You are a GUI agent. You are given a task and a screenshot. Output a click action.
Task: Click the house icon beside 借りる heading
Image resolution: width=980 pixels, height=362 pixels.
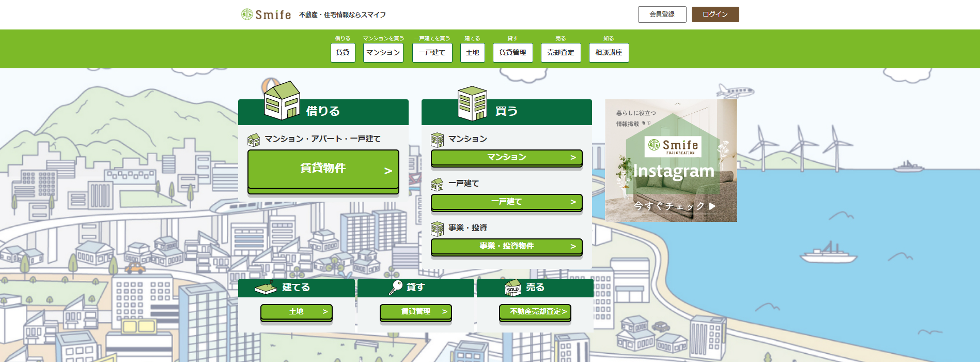point(282,100)
